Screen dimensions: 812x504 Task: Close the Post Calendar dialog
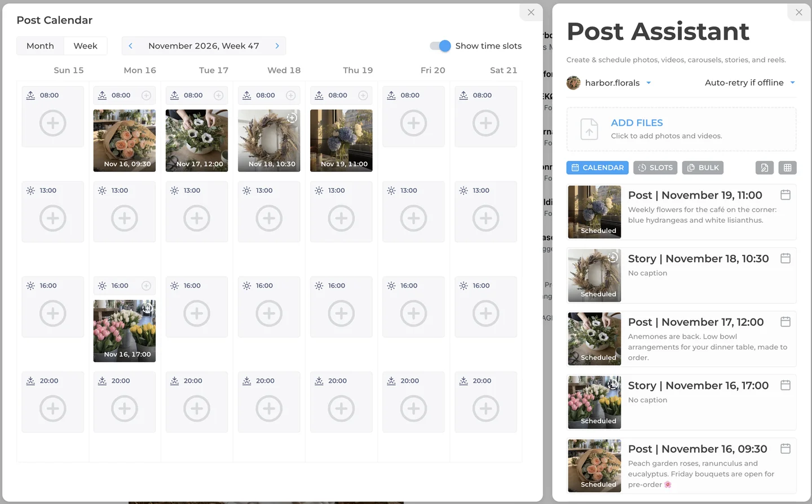coord(531,12)
